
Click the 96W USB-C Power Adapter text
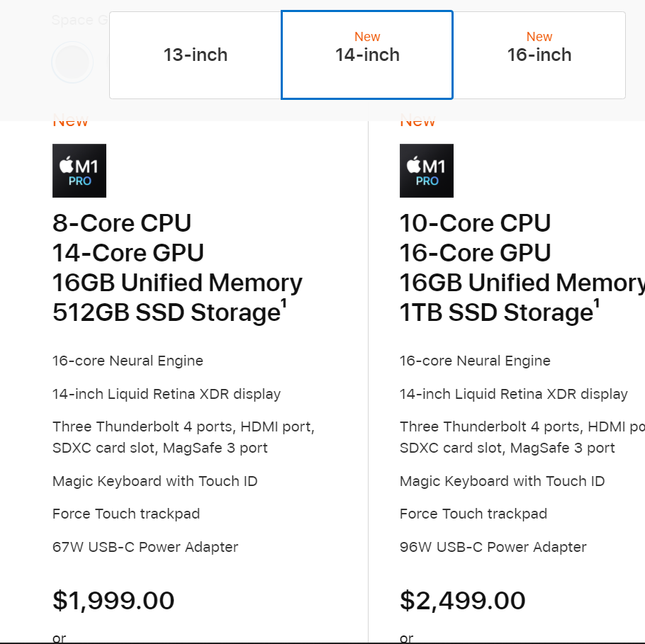493,547
